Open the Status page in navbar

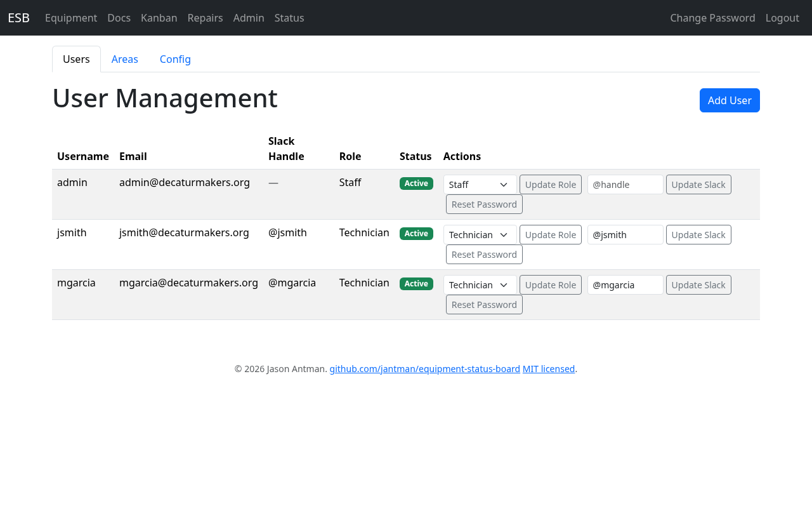289,18
